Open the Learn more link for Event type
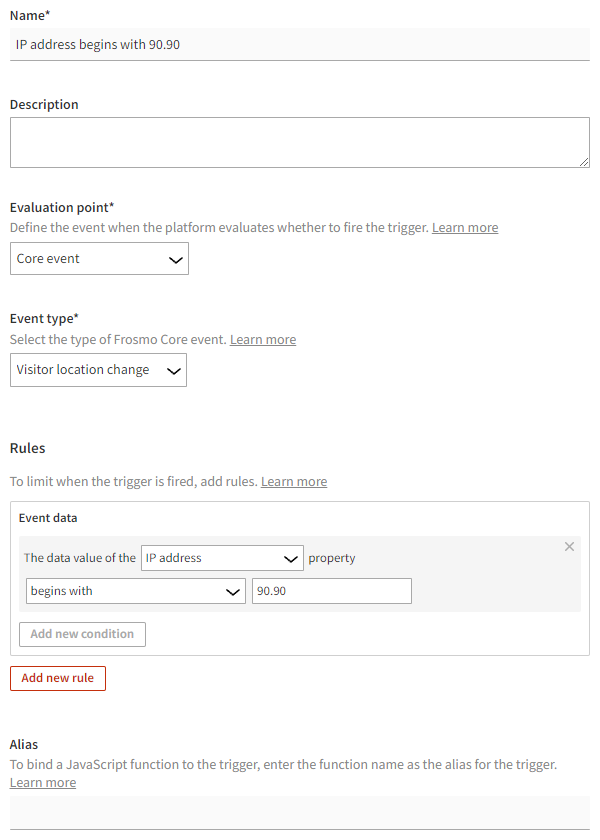Viewport: 600px width, 840px height. (x=262, y=339)
